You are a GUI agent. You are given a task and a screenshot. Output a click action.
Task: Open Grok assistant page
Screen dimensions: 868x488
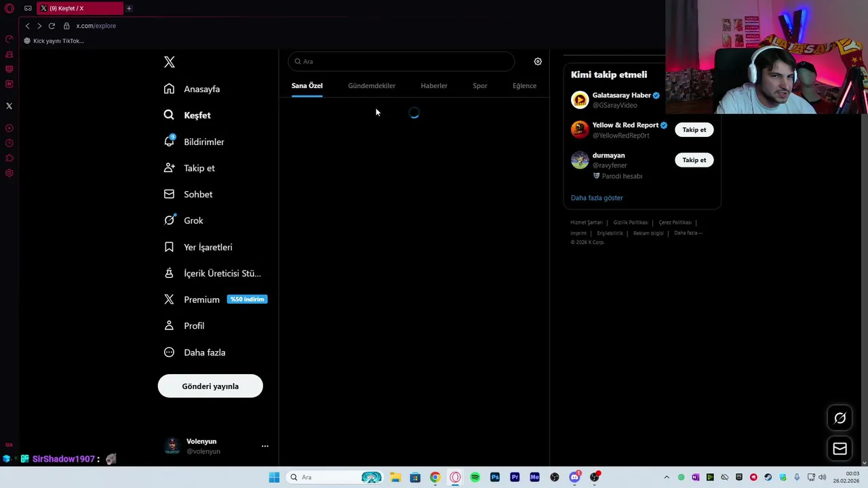[184, 220]
